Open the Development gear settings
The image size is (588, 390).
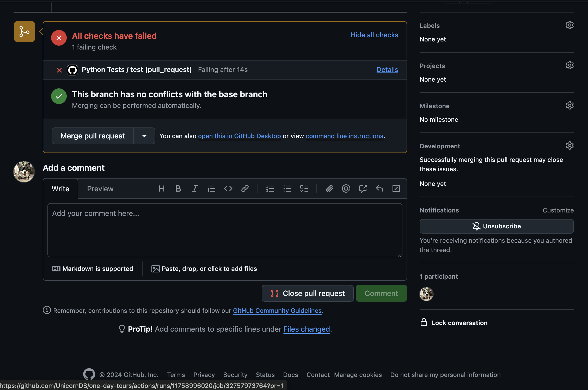point(569,145)
